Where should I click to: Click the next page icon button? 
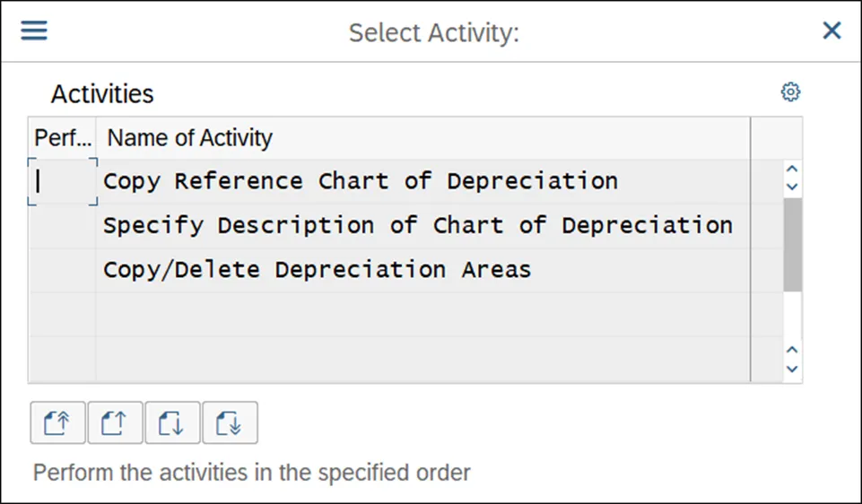pos(172,422)
